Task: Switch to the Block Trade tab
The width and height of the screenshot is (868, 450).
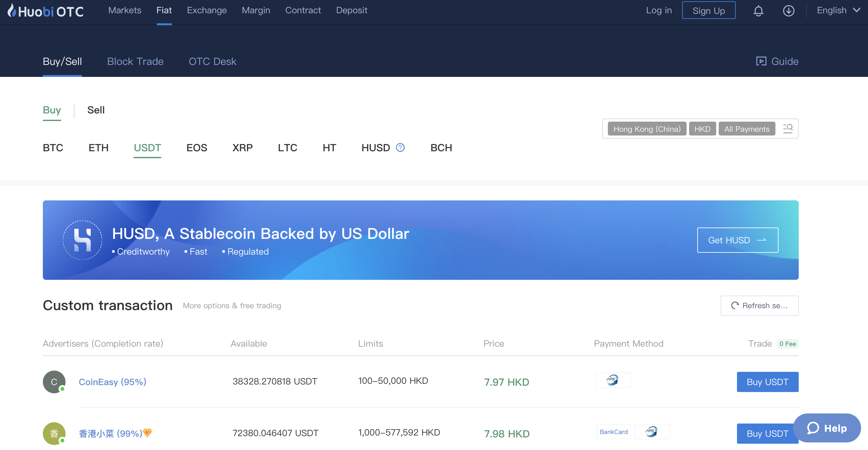Action: (135, 61)
